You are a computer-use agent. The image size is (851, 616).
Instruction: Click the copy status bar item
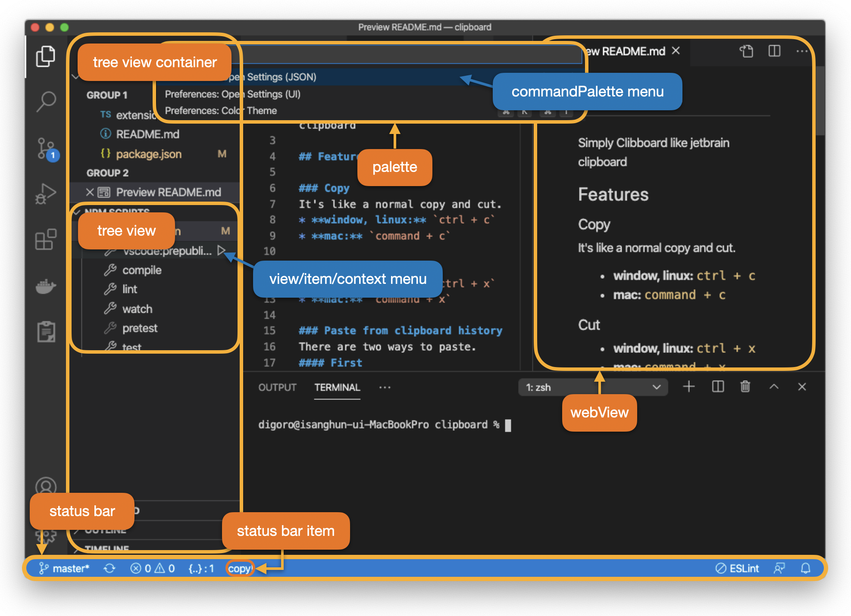coord(240,568)
